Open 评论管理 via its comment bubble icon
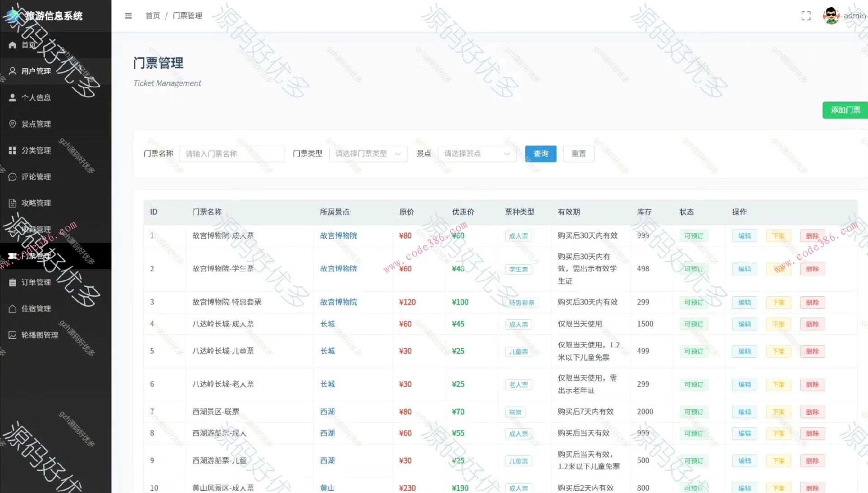Image resolution: width=868 pixels, height=493 pixels. [12, 176]
